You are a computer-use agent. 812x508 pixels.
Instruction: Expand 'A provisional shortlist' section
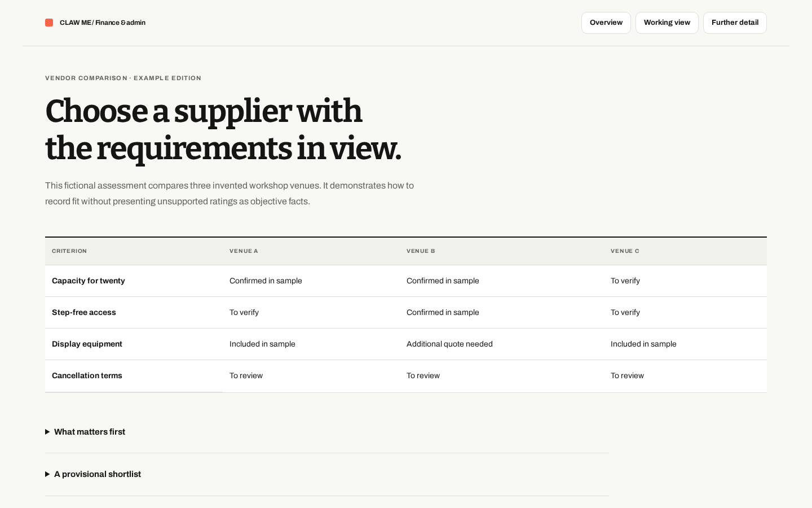[x=327, y=474]
